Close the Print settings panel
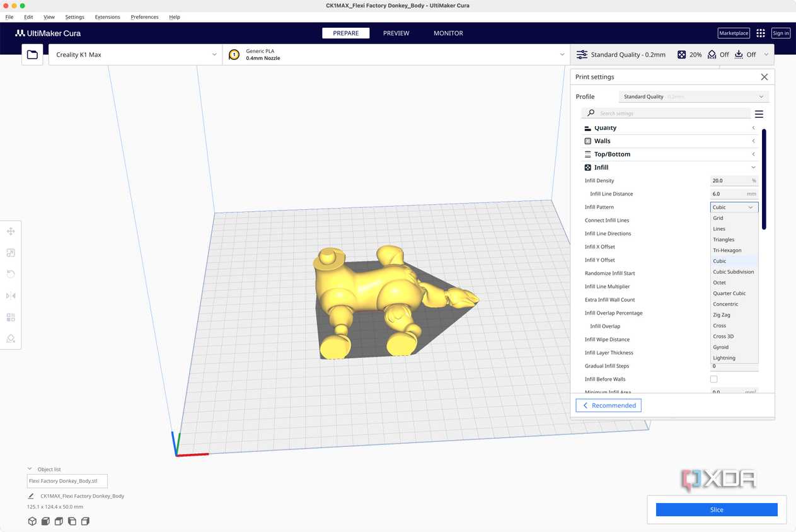This screenshot has height=532, width=796. click(x=764, y=77)
